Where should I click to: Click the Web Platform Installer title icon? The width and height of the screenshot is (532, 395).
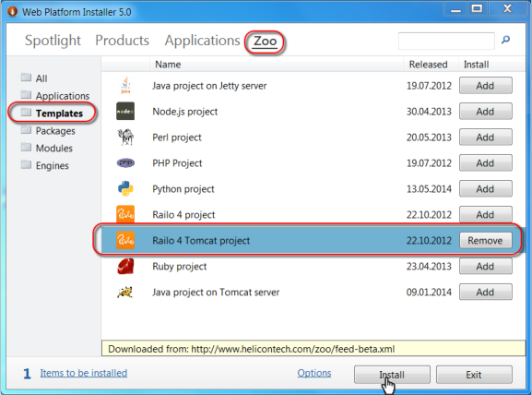point(12,12)
